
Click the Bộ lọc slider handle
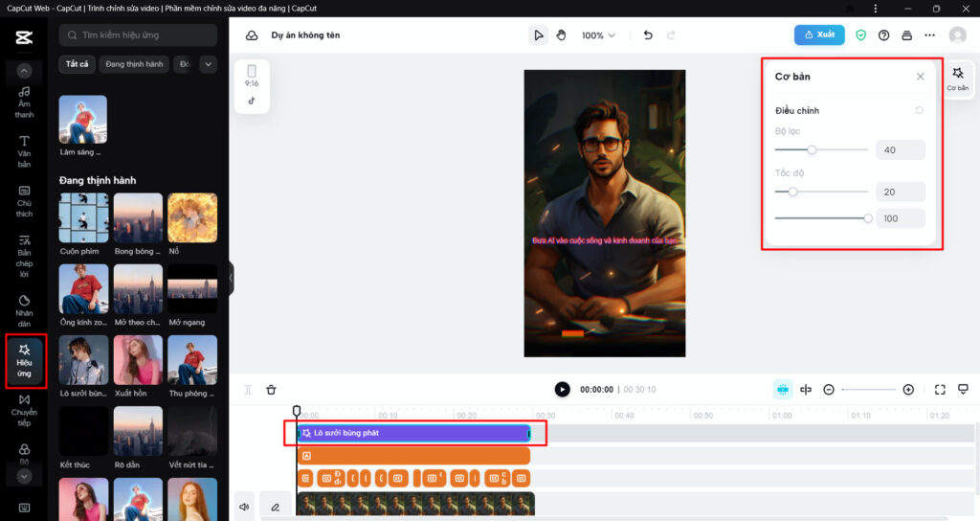click(x=812, y=149)
